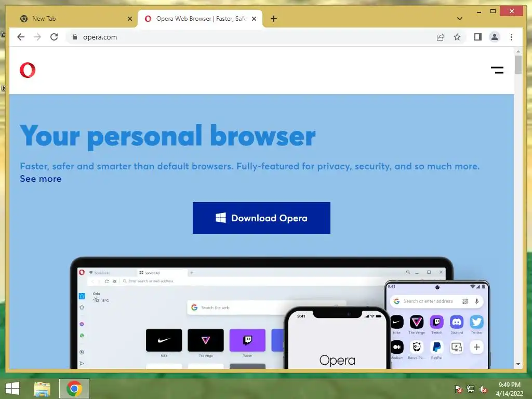Click the Discord icon on the phone mockup

pyautogui.click(x=457, y=322)
